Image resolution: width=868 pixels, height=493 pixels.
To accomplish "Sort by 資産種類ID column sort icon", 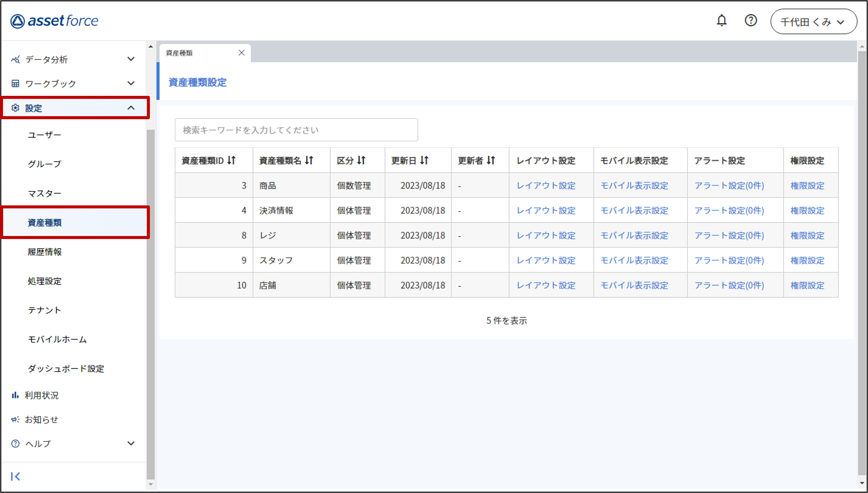I will click(231, 160).
